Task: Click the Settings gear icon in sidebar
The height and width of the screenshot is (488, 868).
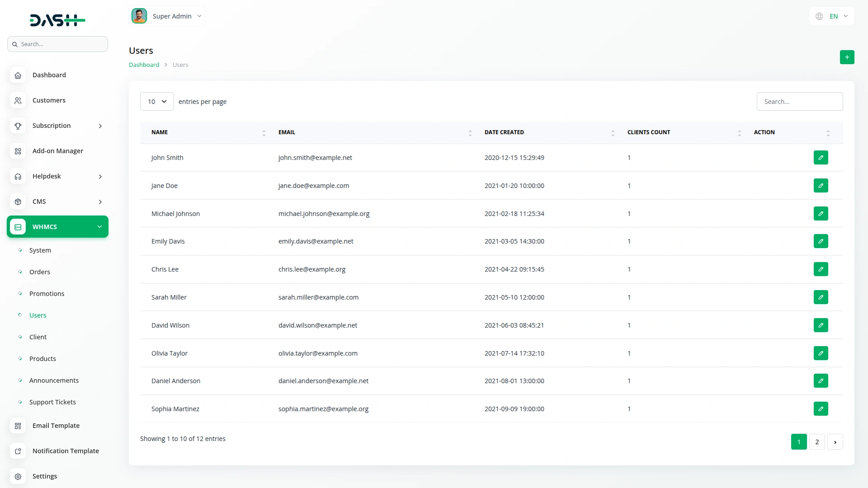Action: coord(18,477)
